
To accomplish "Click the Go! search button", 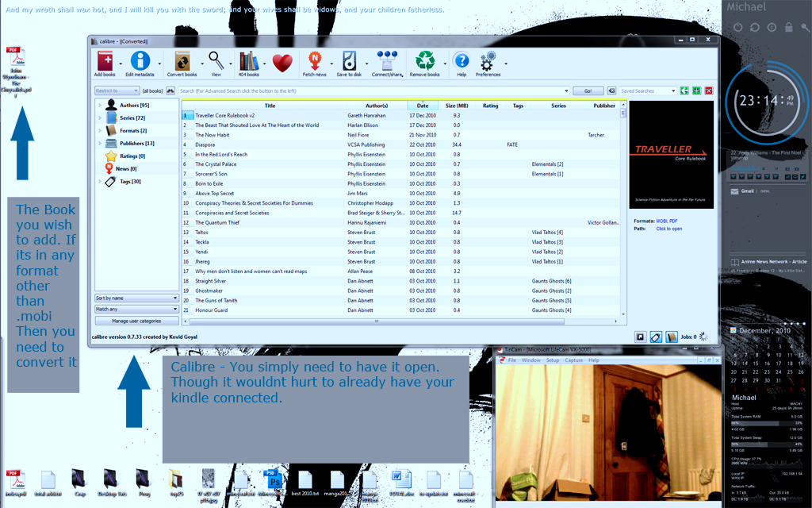I will (588, 90).
